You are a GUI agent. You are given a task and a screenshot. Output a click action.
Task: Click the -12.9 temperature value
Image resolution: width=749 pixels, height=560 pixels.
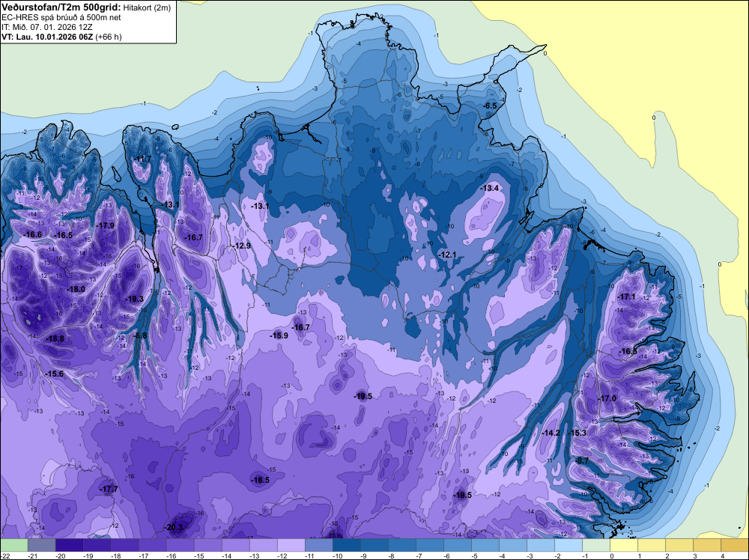pos(242,246)
